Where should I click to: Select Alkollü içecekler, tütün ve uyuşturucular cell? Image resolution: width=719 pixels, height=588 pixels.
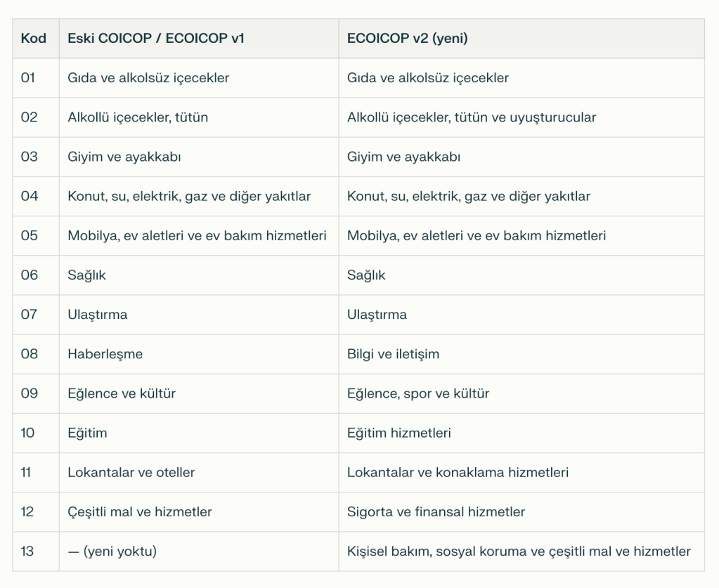(x=471, y=117)
